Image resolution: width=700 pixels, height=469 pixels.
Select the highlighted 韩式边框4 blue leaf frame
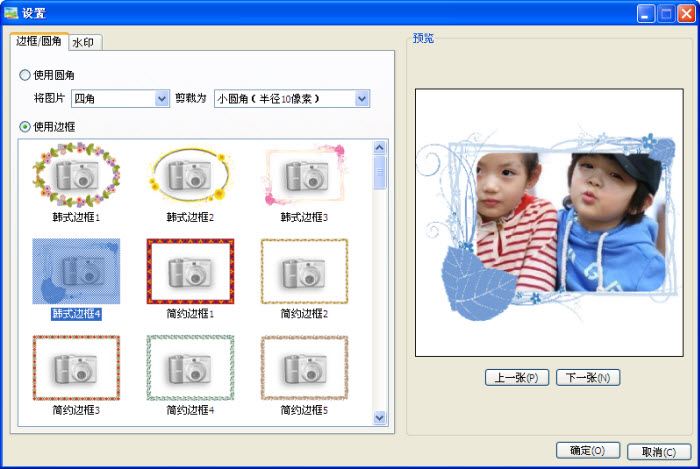coord(76,271)
